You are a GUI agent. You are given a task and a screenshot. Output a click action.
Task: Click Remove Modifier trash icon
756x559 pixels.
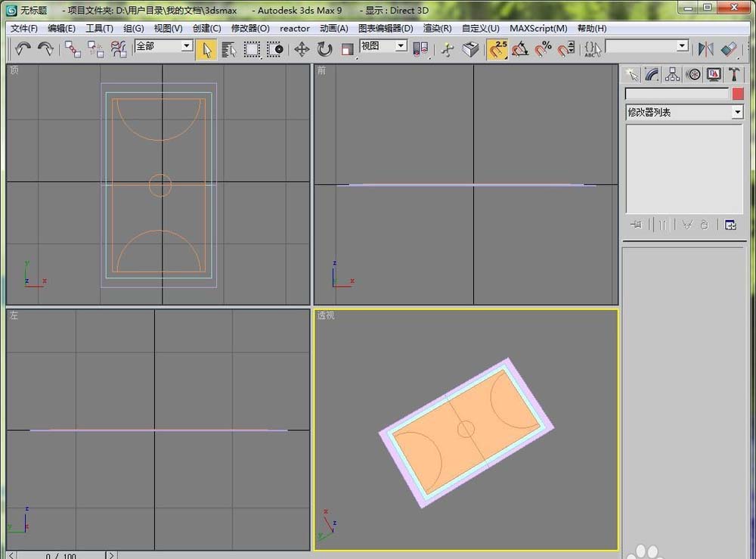coord(704,225)
